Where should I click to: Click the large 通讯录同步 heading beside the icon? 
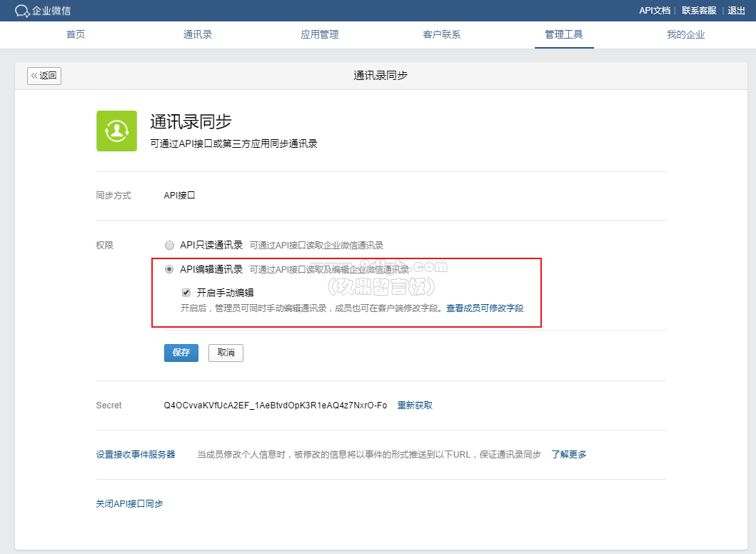pyautogui.click(x=191, y=121)
